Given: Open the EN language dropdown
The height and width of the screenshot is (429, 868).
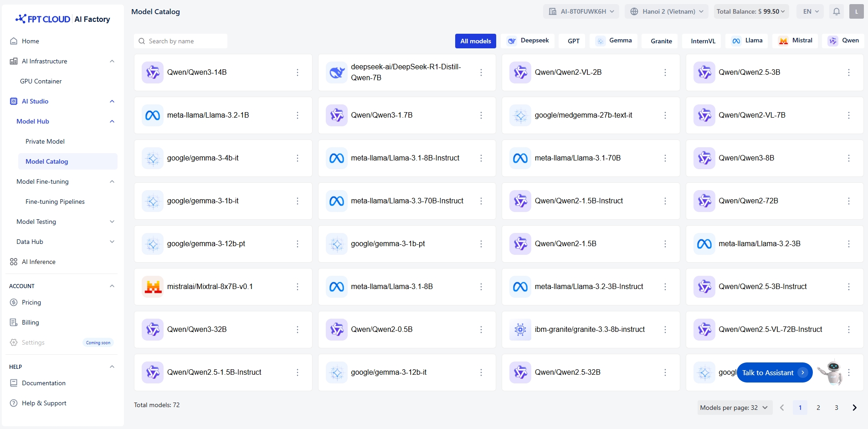Looking at the screenshot, I should coord(810,11).
